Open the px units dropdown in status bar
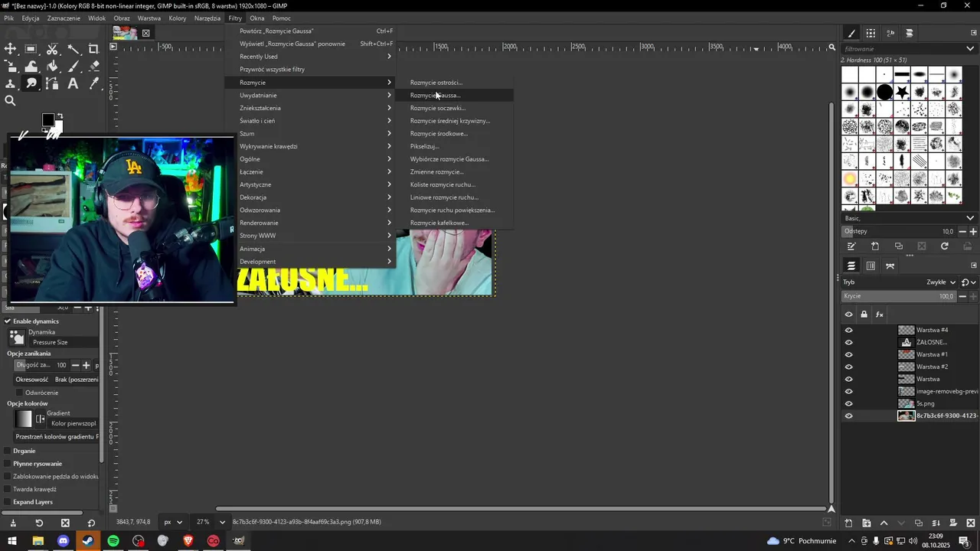The width and height of the screenshot is (980, 551). point(173,522)
